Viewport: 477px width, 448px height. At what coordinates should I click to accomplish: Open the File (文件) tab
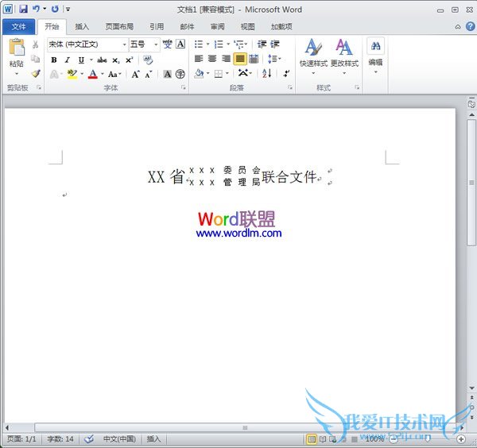pyautogui.click(x=18, y=27)
